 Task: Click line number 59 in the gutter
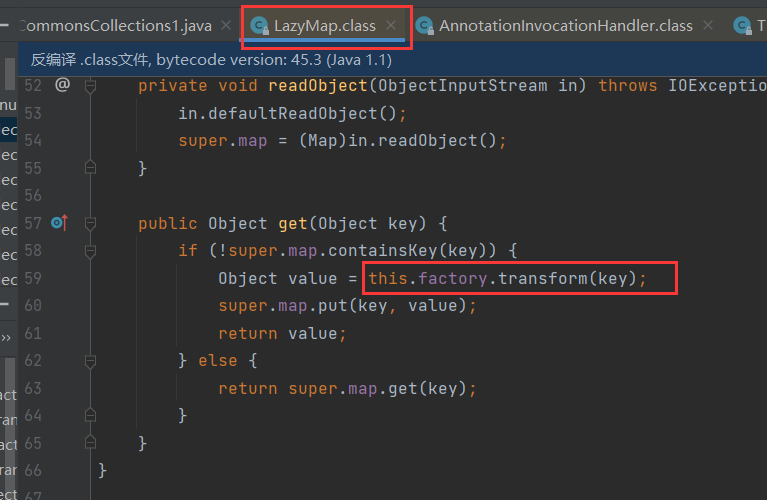pos(33,278)
